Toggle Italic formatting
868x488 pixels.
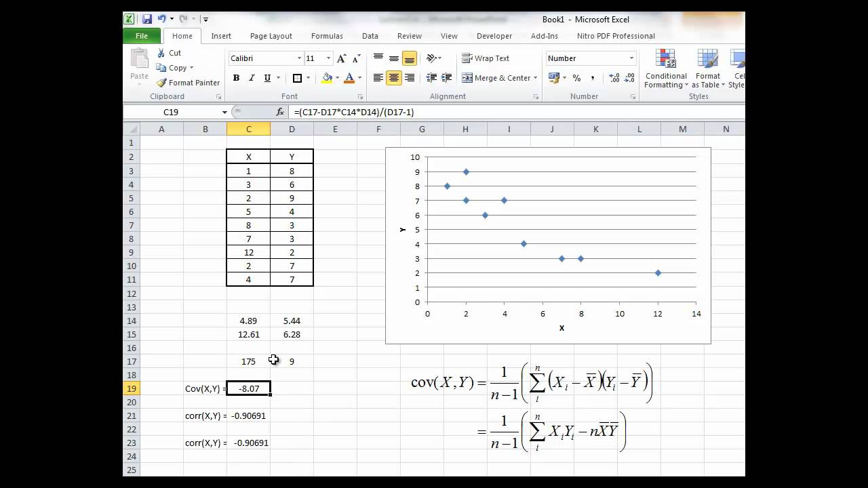252,78
